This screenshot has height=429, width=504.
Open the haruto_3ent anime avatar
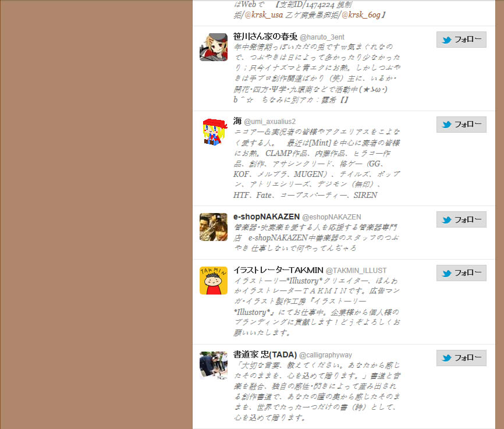click(x=214, y=47)
